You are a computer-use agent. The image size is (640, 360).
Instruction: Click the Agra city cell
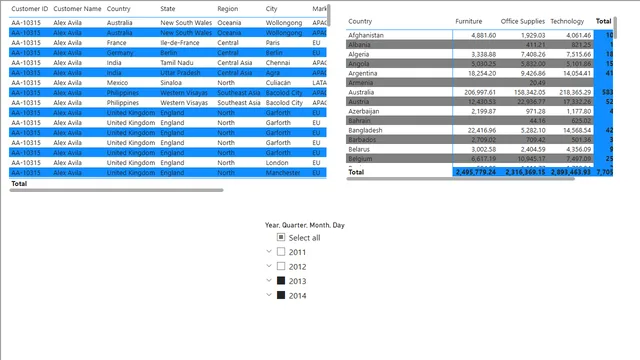(272, 73)
